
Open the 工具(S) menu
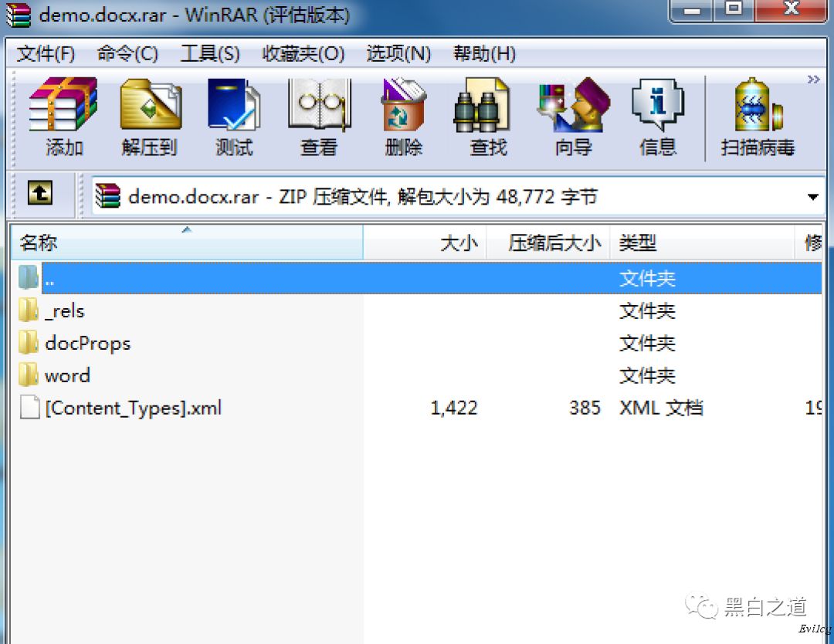coord(209,53)
